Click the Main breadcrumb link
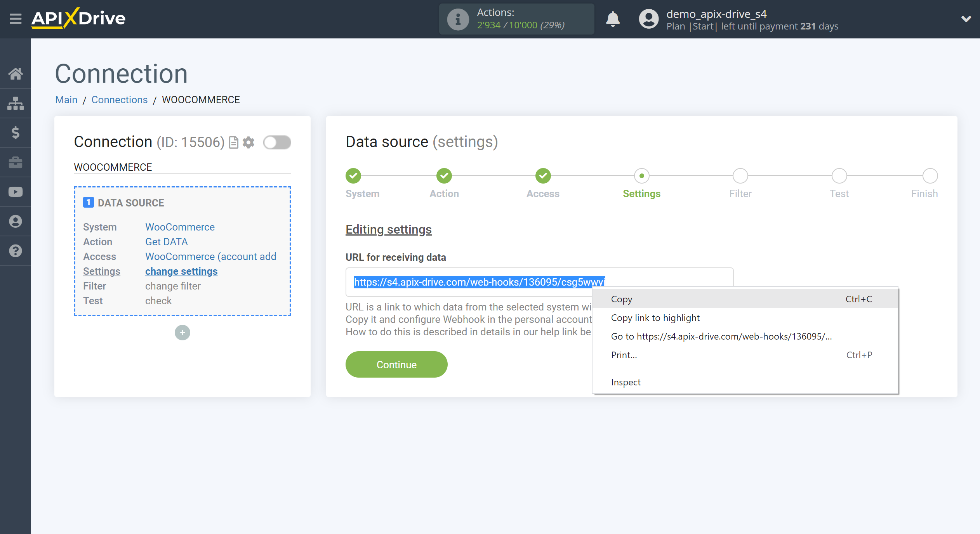The width and height of the screenshot is (980, 534). point(66,100)
